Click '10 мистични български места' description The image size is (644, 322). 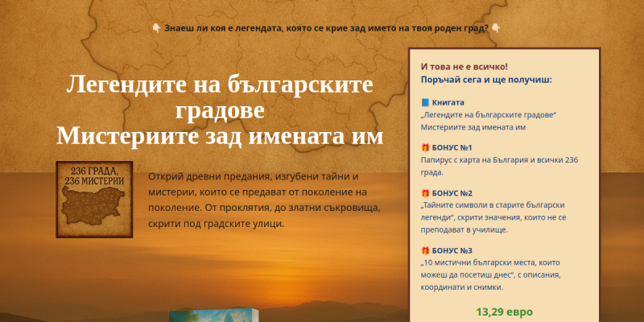[491, 275]
